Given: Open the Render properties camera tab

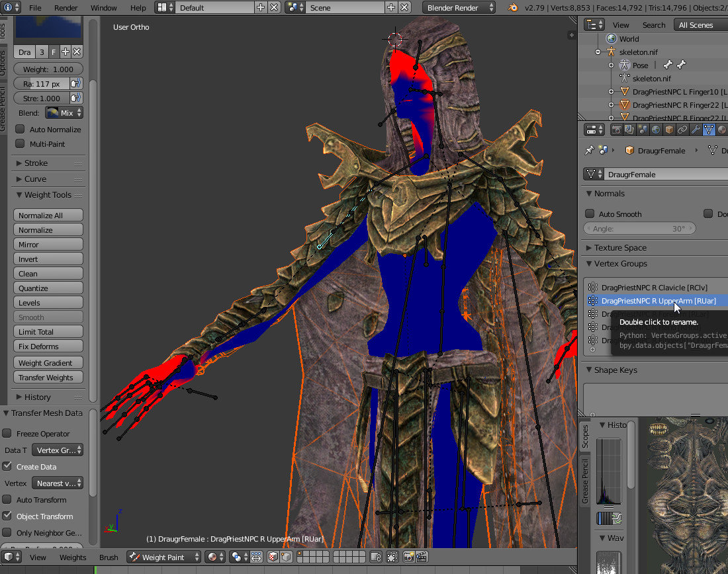Looking at the screenshot, I should click(616, 130).
